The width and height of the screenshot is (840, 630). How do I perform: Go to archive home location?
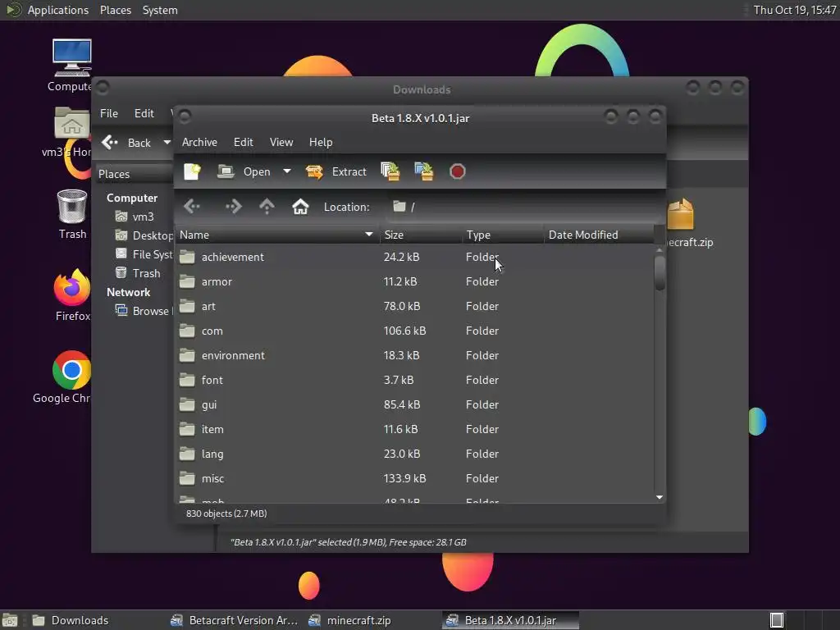tap(300, 207)
